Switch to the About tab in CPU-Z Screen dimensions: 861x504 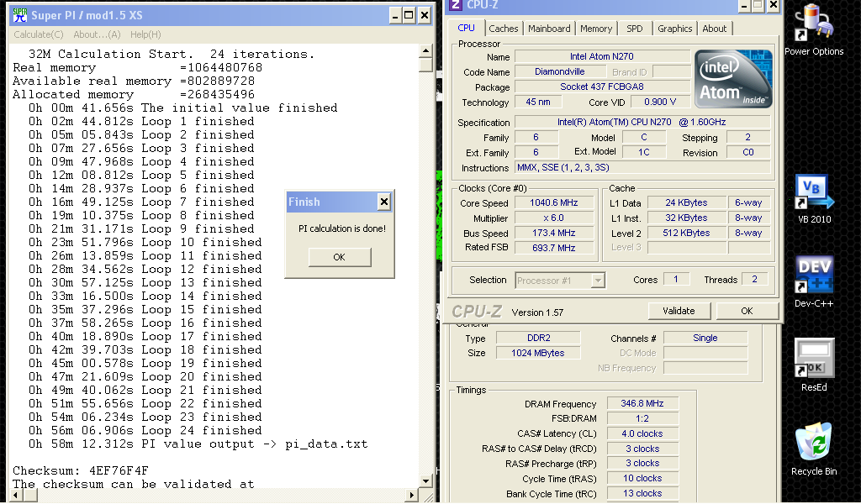coord(715,29)
